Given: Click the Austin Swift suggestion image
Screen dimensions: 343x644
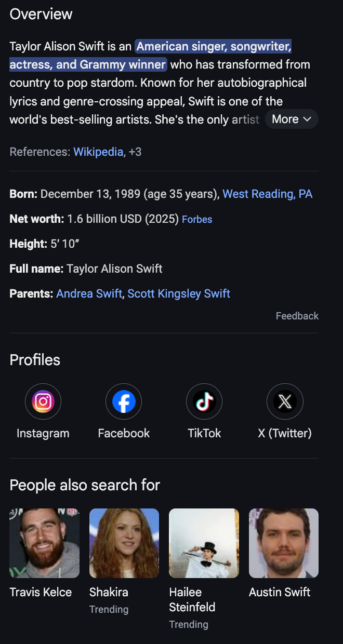Looking at the screenshot, I should 283,543.
